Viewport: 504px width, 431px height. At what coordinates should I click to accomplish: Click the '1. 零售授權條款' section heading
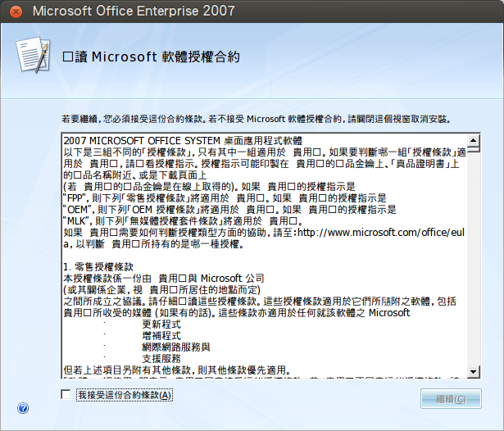point(98,267)
